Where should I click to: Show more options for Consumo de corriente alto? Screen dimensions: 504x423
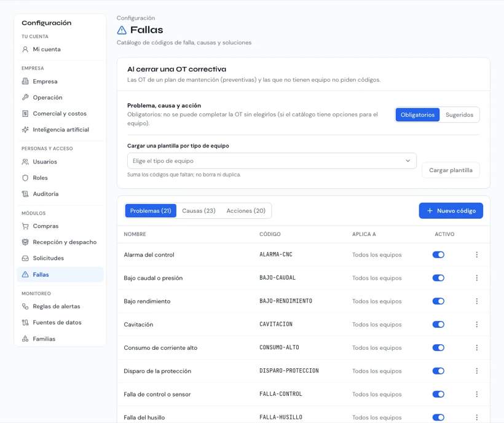tap(477, 347)
